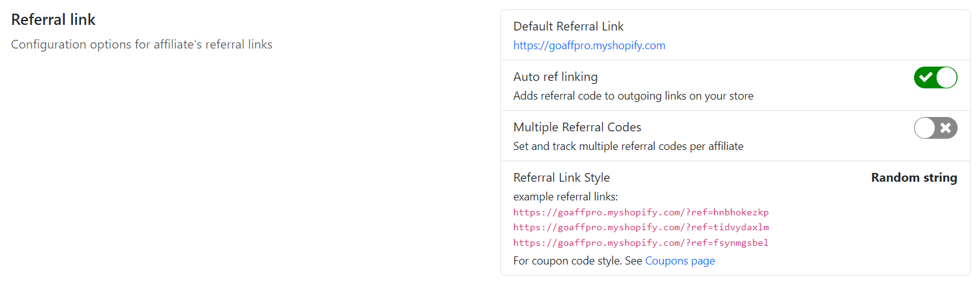Click the Auto ref linking label
The width and height of the screenshot is (980, 290).
coord(555,77)
